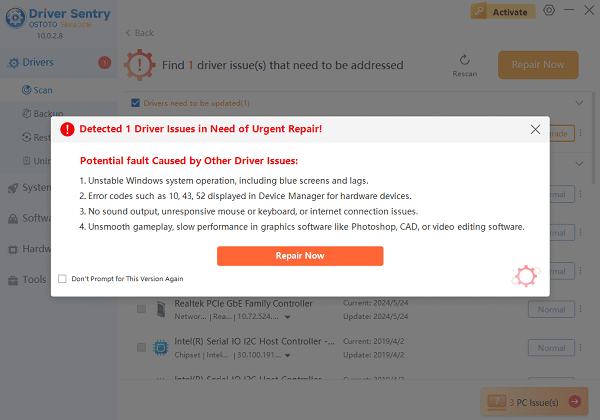This screenshot has width=600, height=420.
Task: Click top Repair Now button in main window
Action: coord(538,65)
